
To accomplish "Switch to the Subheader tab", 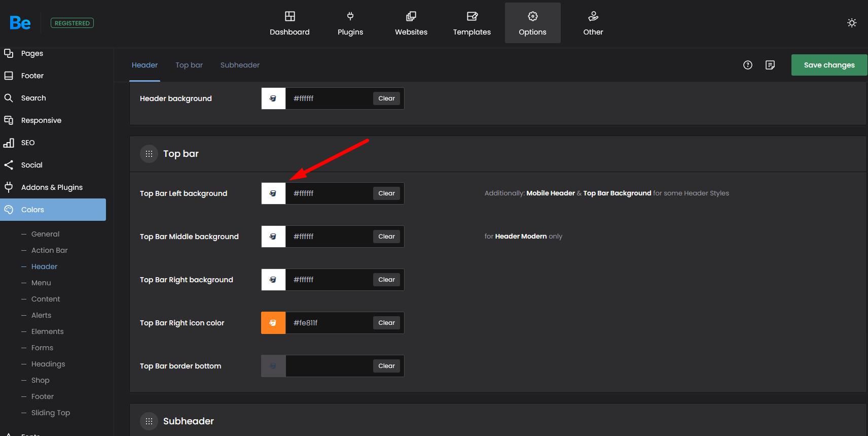I will (x=240, y=65).
